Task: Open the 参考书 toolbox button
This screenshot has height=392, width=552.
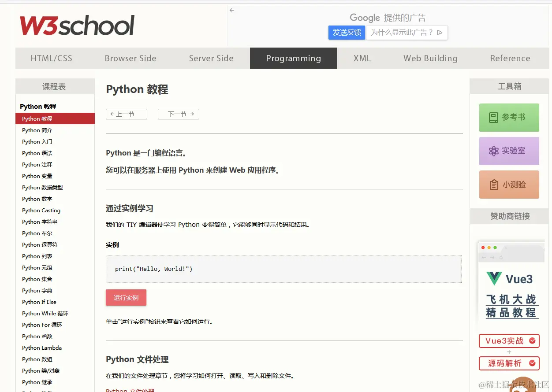Action: point(509,118)
